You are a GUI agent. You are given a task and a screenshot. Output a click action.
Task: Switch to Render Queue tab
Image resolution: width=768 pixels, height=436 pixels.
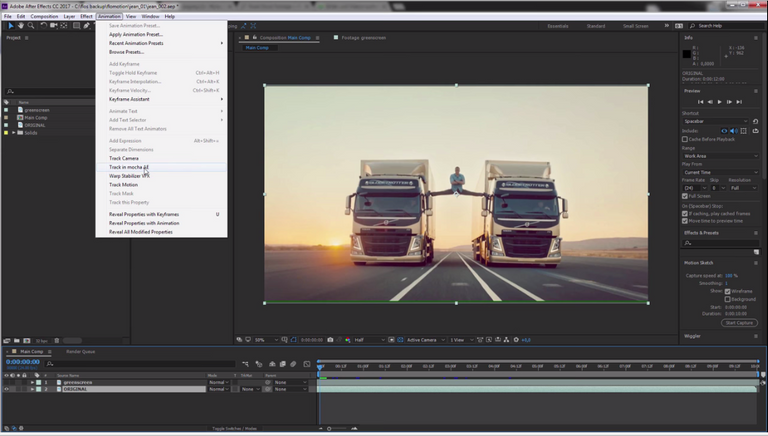(80, 352)
